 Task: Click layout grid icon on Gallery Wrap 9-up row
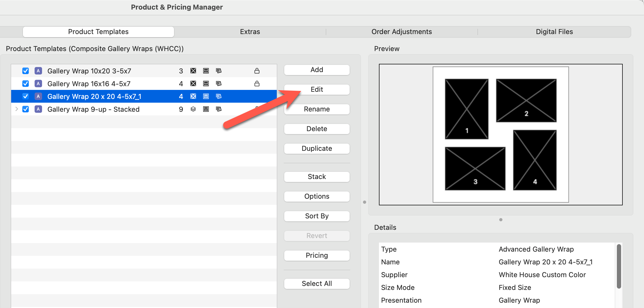point(206,109)
